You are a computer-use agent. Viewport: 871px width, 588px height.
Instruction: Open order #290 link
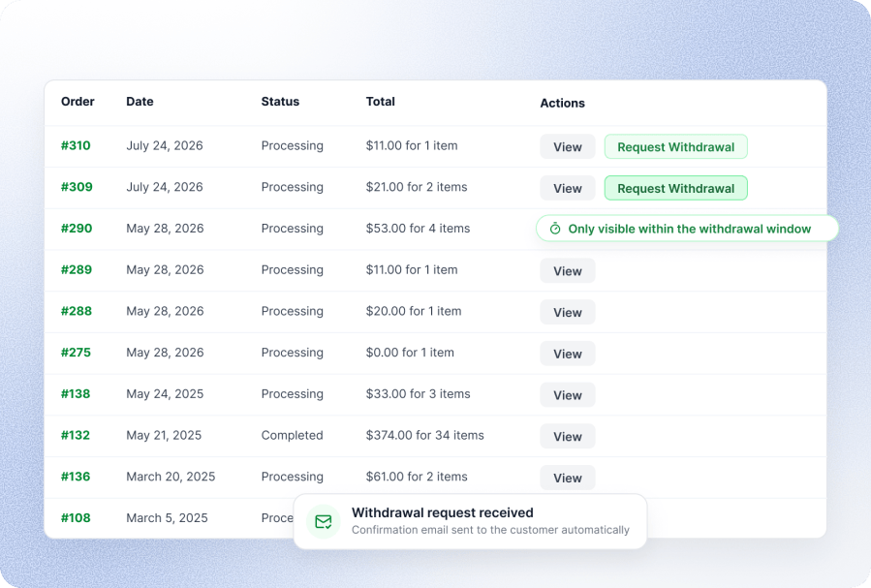coord(77,229)
